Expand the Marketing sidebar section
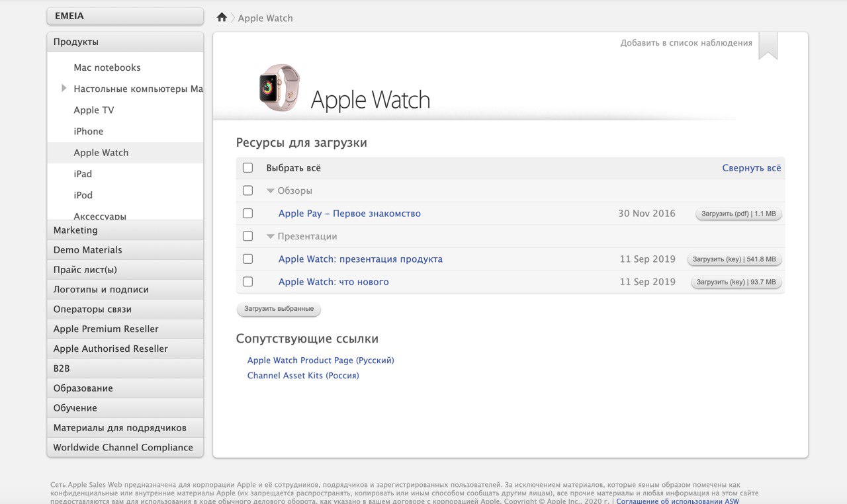Screen dimensions: 847x504 point(125,230)
